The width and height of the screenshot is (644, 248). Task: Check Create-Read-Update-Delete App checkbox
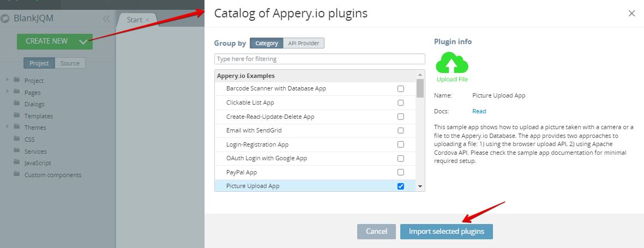pyautogui.click(x=400, y=117)
